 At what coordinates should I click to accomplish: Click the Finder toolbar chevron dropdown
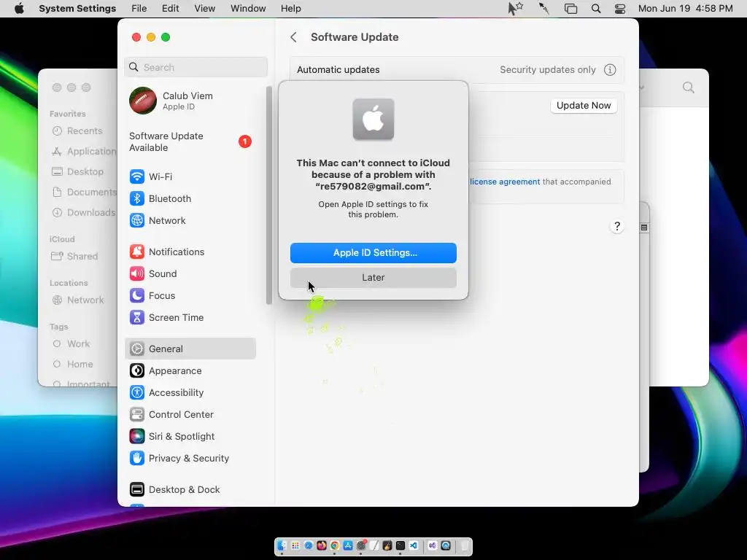pos(642,87)
